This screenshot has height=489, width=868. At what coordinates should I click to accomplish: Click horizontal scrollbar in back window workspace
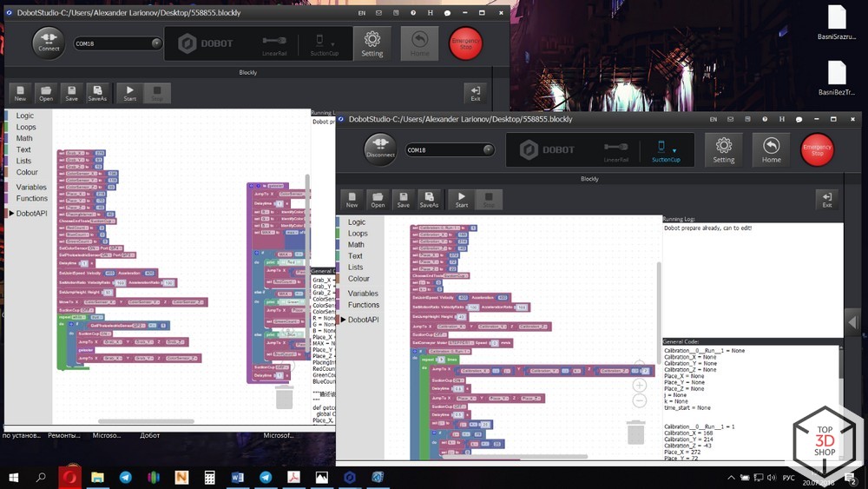point(146,421)
